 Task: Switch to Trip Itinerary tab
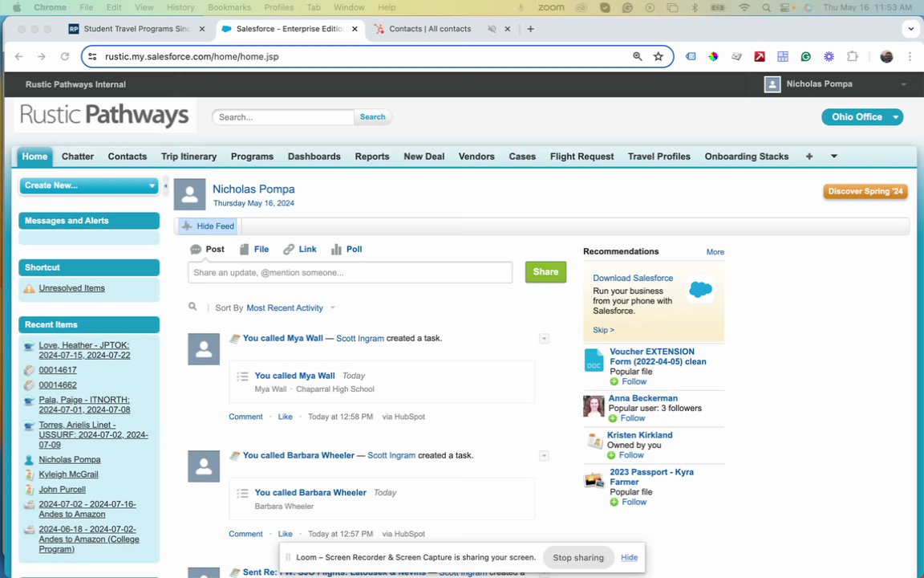pyautogui.click(x=188, y=157)
